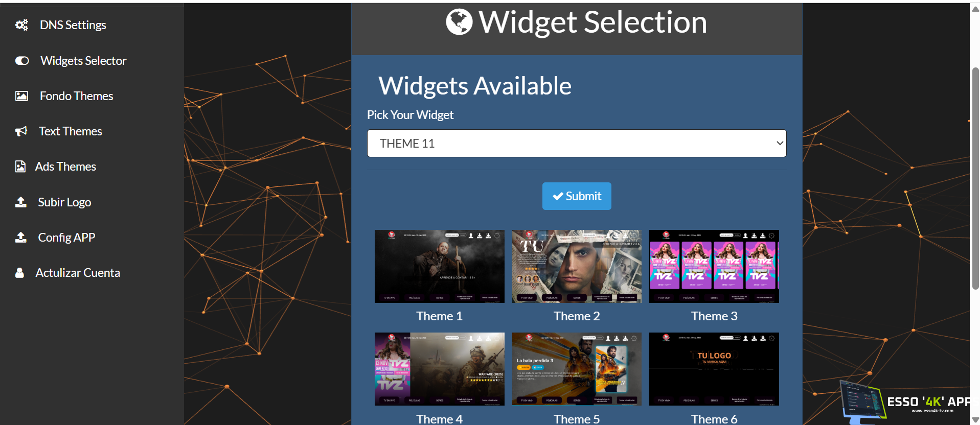Click the Ads Themes image-file icon
The image size is (980, 425).
click(x=20, y=167)
